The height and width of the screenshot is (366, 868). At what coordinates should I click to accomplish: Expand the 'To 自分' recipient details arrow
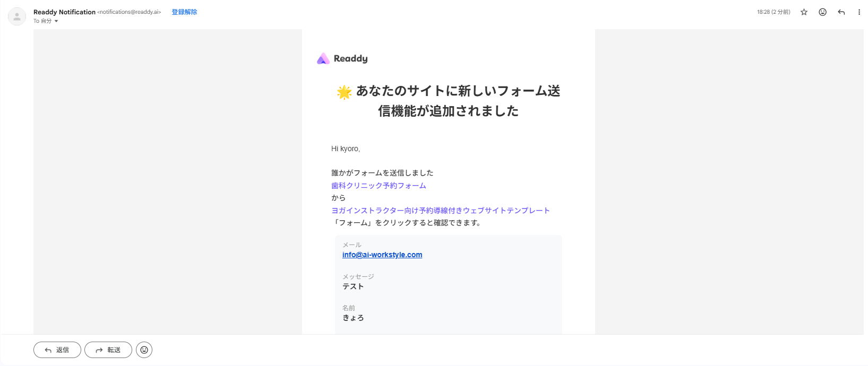click(x=56, y=21)
